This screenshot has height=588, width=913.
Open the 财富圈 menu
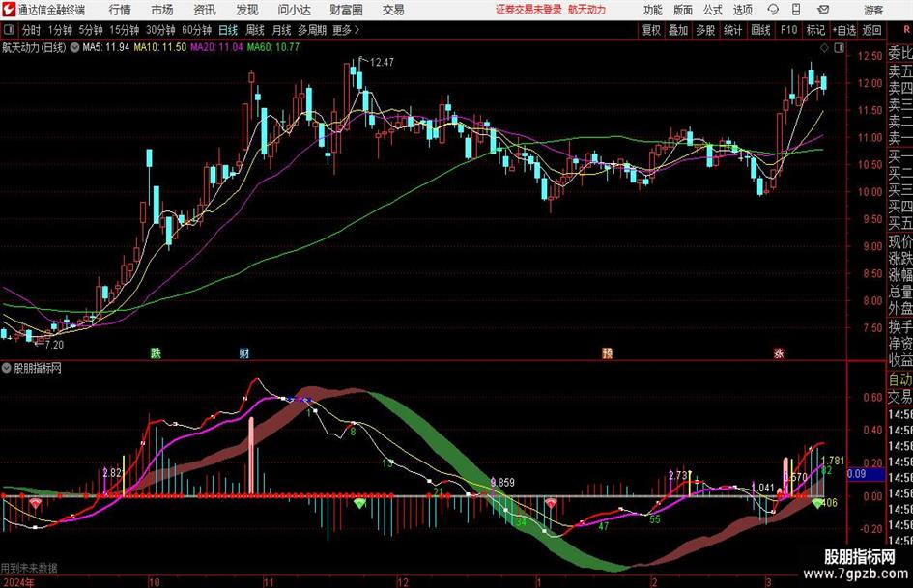346,10
